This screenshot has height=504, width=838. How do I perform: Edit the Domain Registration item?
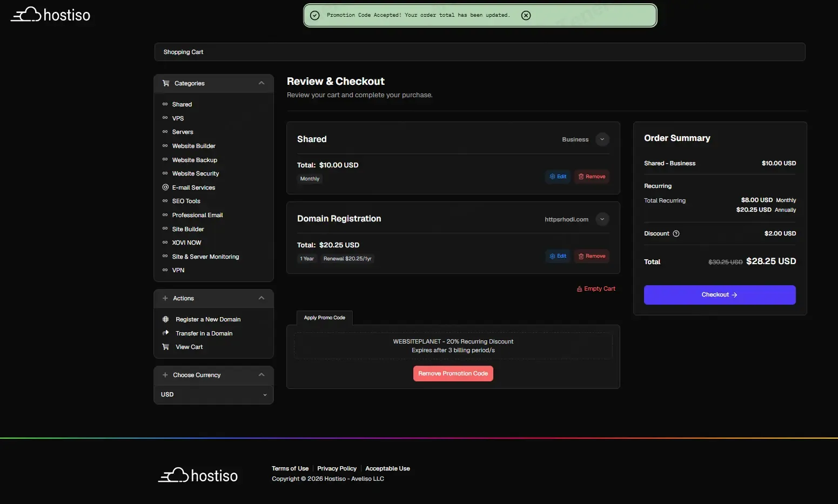558,256
